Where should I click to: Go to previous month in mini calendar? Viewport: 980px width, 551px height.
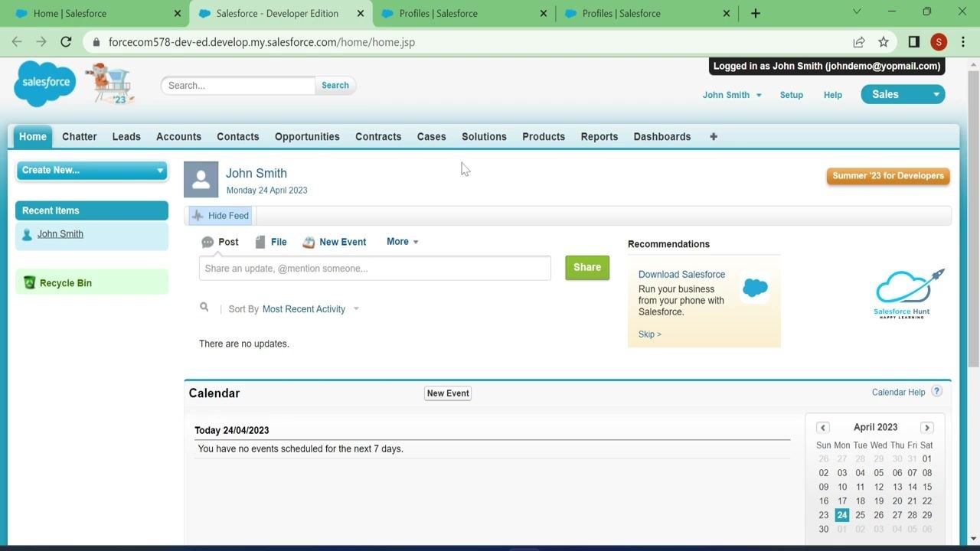823,428
